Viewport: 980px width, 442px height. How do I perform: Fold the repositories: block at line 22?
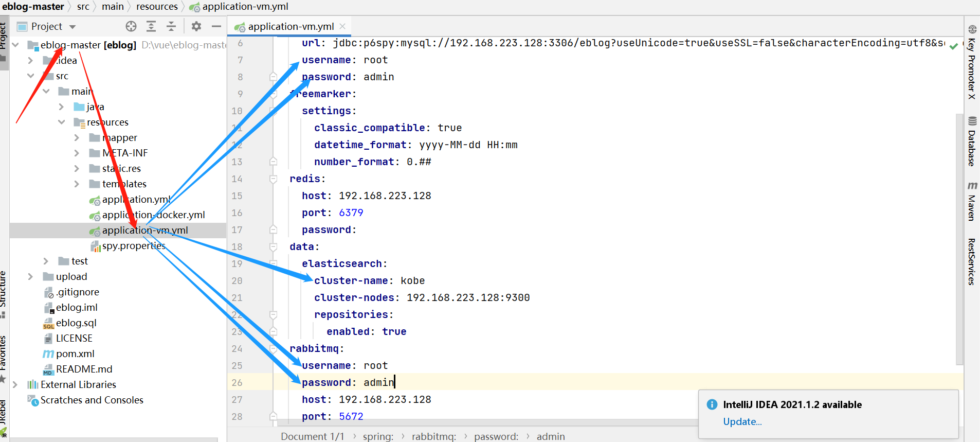click(x=274, y=314)
